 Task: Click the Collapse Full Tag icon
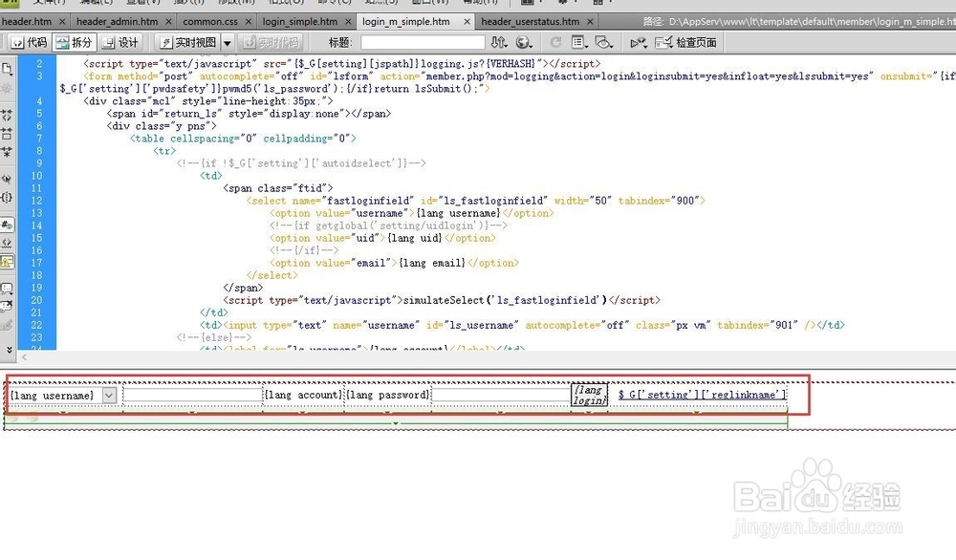click(7, 115)
